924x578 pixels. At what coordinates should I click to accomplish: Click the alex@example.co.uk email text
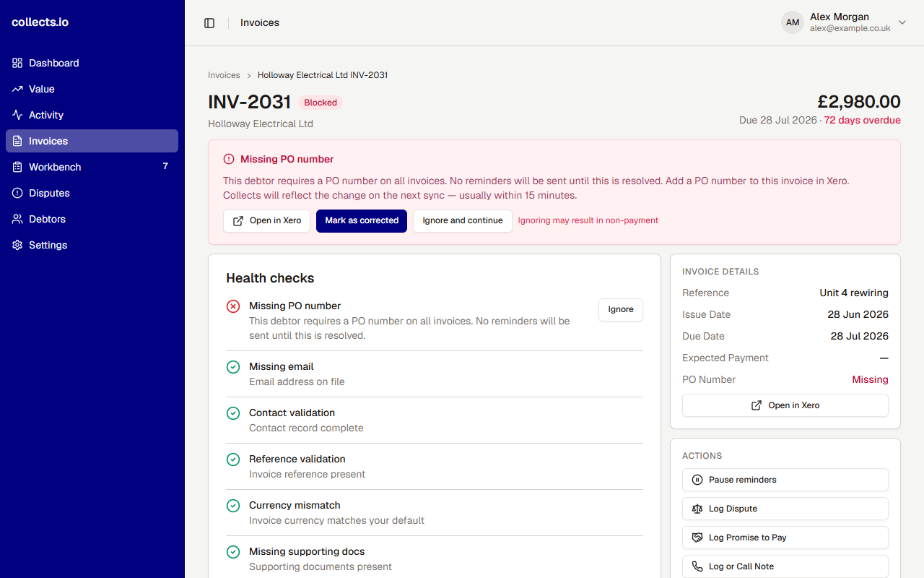[850, 28]
